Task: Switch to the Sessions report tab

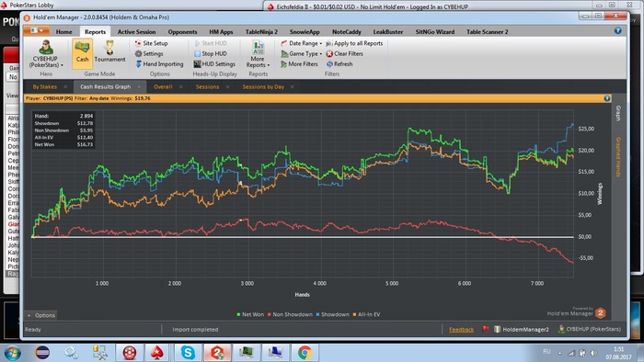Action: [x=207, y=87]
